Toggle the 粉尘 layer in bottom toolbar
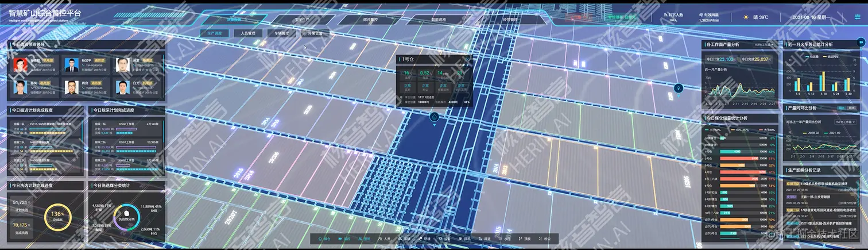 545,239
